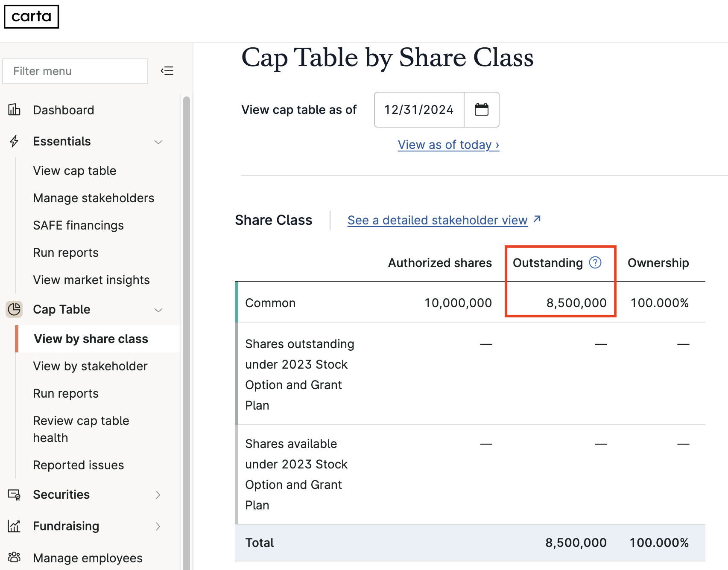Click the Fundraising graph icon

pos(14,526)
